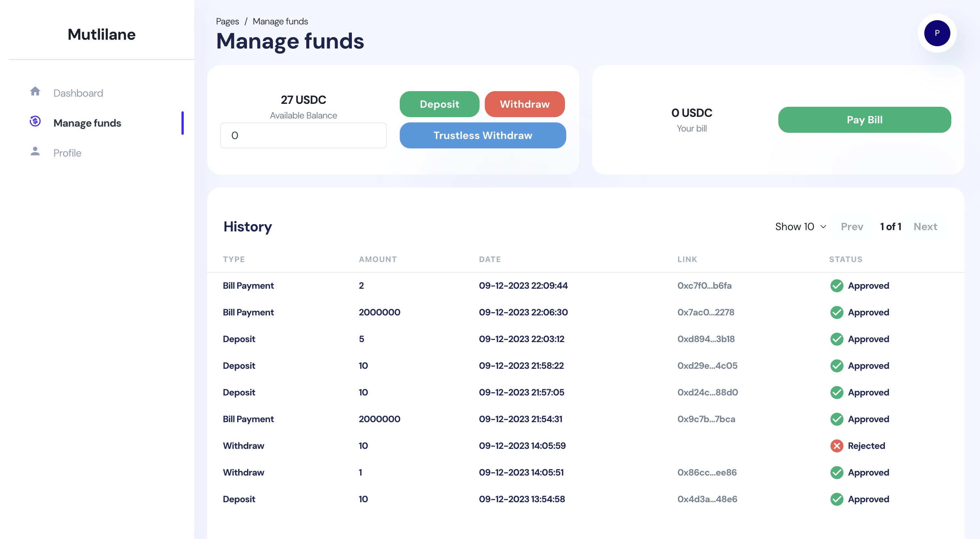Click the Manage funds wallet icon

point(35,122)
